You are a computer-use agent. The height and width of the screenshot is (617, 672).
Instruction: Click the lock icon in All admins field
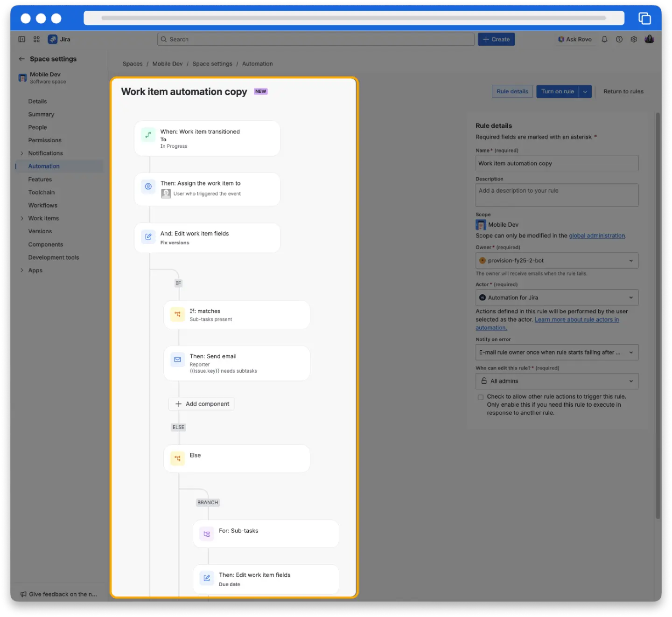484,381
